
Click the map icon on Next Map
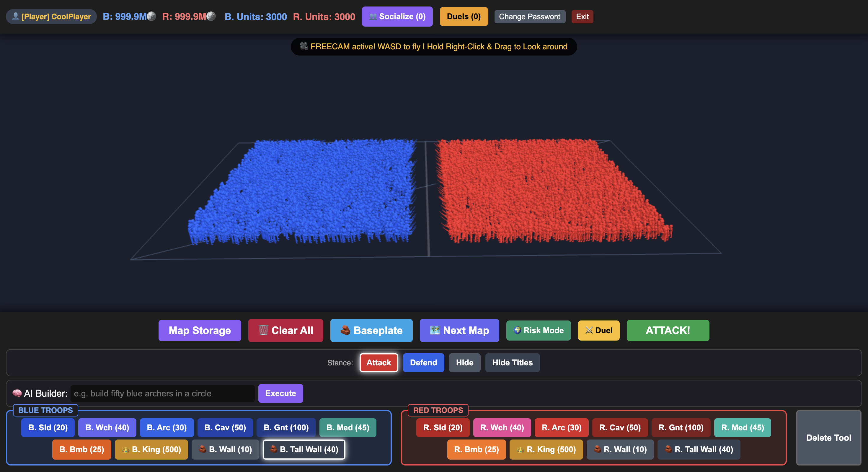coord(435,330)
